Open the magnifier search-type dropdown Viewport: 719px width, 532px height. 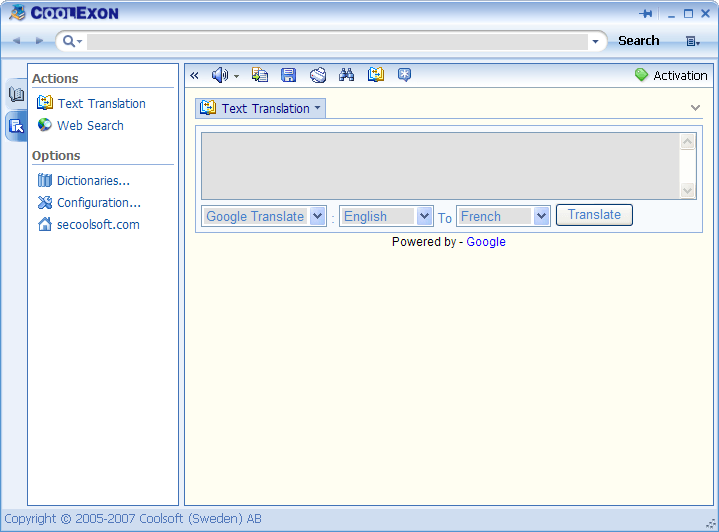[x=72, y=41]
